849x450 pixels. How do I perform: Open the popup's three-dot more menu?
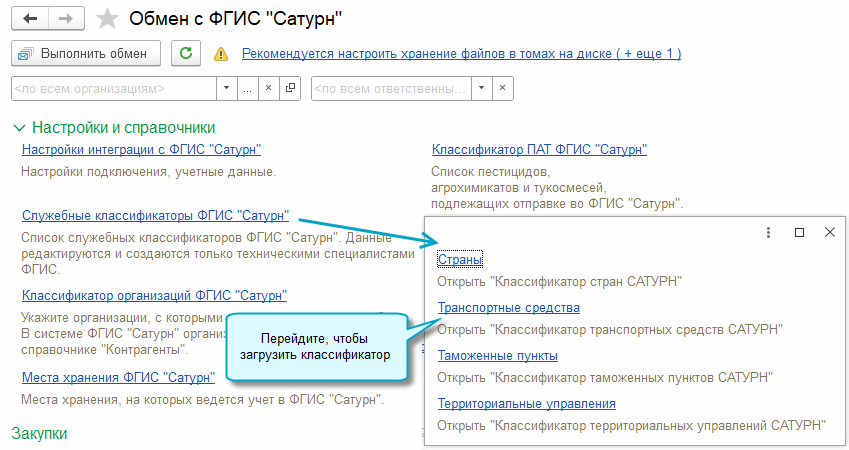(x=768, y=232)
